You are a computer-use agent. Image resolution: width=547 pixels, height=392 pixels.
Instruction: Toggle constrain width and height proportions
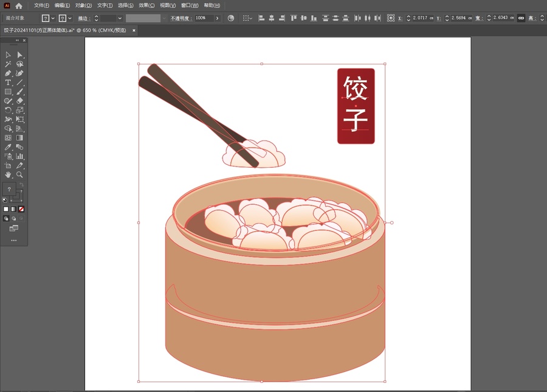coord(521,18)
